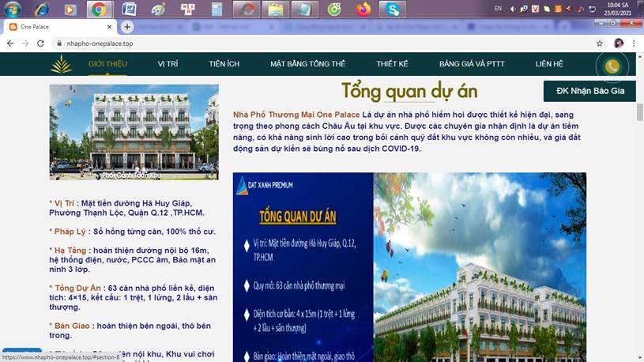Click the golden leaf site logo
The width and height of the screenshot is (644, 362).
[61, 64]
